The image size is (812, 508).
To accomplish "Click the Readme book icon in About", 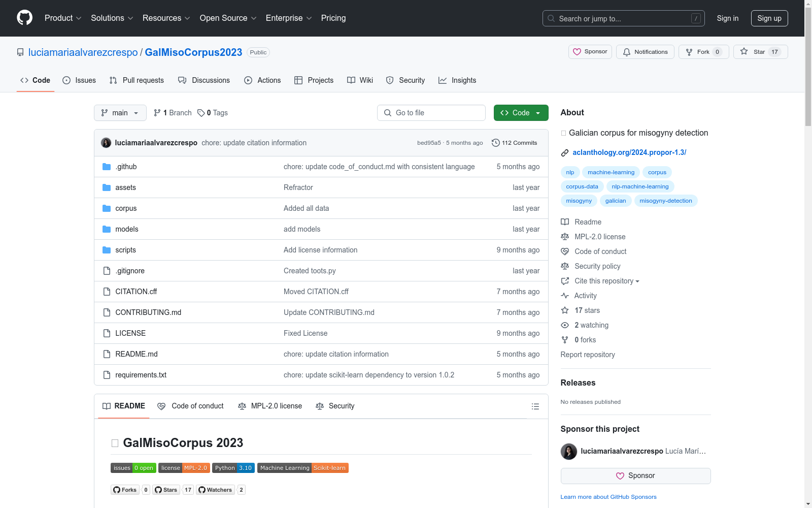I will [565, 222].
